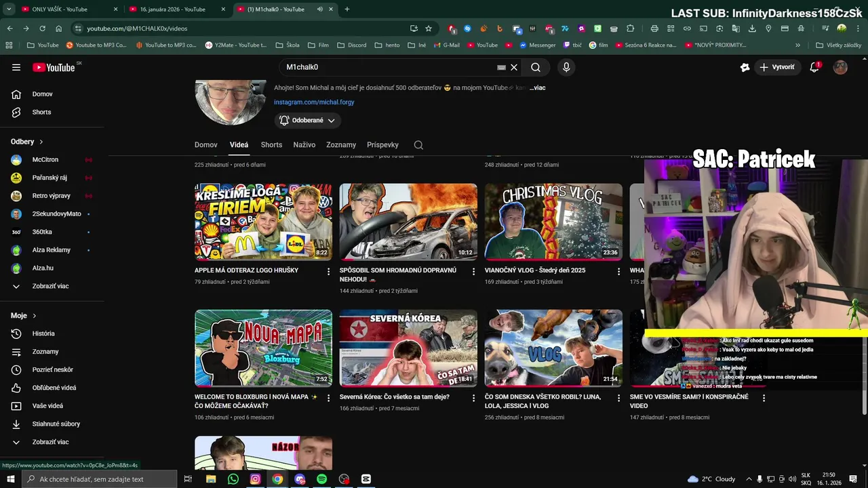This screenshot has height=488, width=868.
Task: Switch to Naživo channel tab
Action: 304,145
